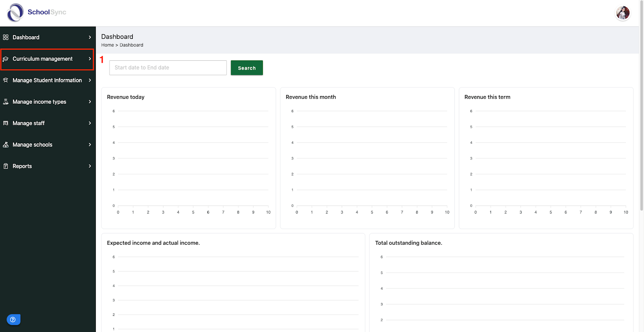The image size is (644, 332).
Task: Expand the Manage Student Information chevron
Action: tap(90, 80)
